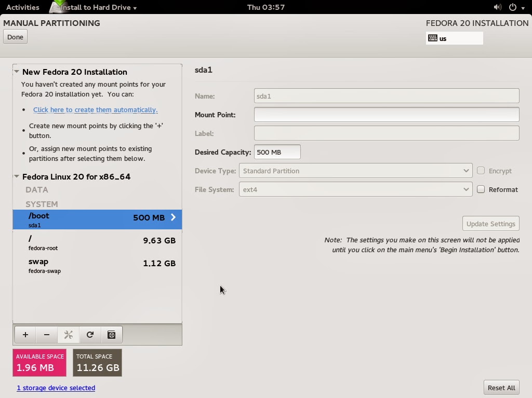Open the File System ext4 dropdown
This screenshot has width=532, height=398.
click(355, 189)
